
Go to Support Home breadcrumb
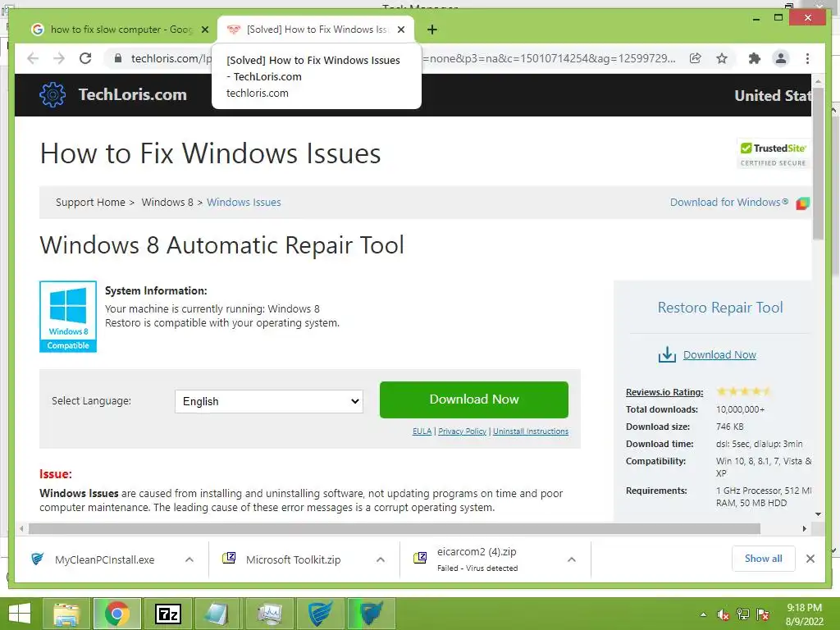[90, 202]
